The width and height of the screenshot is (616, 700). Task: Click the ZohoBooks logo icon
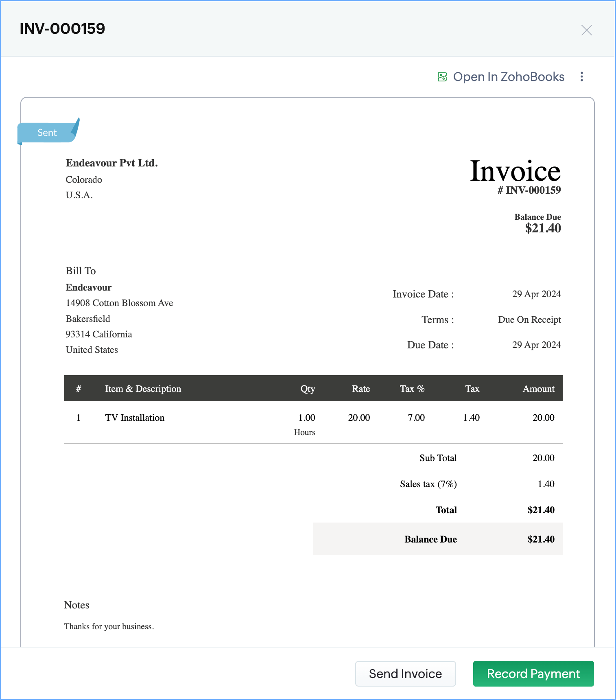point(442,77)
